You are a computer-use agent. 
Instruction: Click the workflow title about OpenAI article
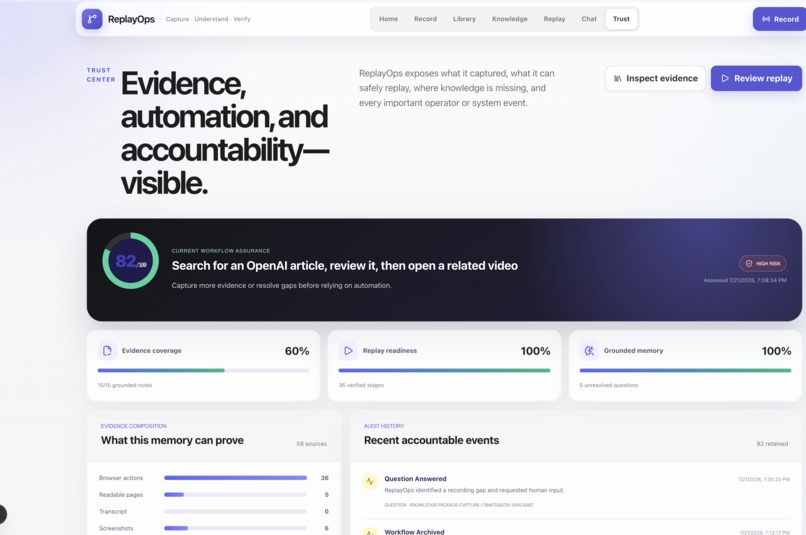click(x=344, y=266)
